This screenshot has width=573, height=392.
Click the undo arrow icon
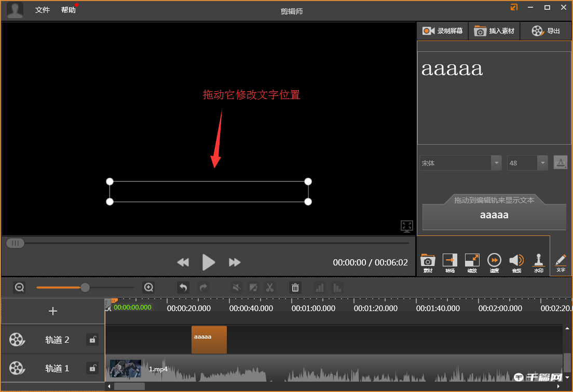(183, 287)
